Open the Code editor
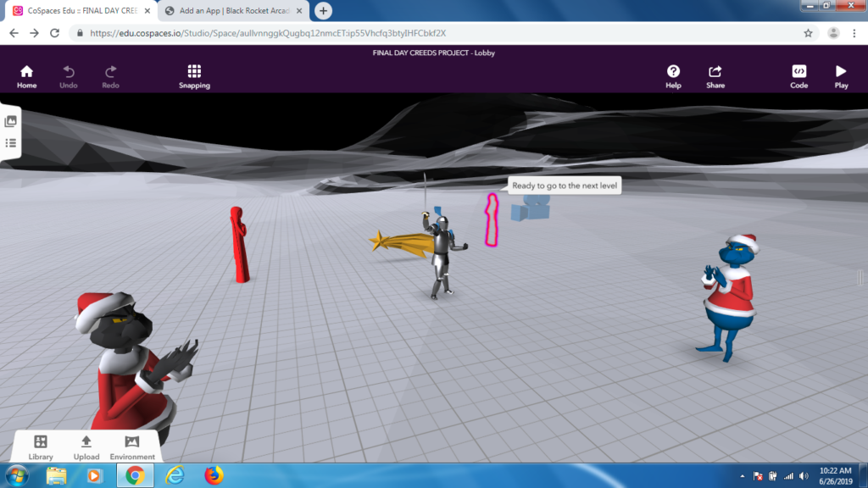 coord(798,76)
